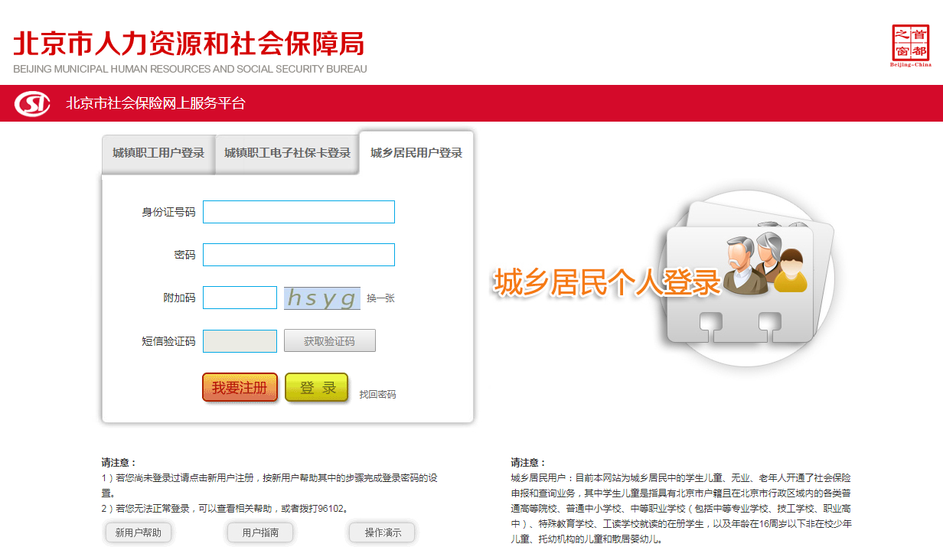
Task: Focus the 密码 password field
Action: 299,255
